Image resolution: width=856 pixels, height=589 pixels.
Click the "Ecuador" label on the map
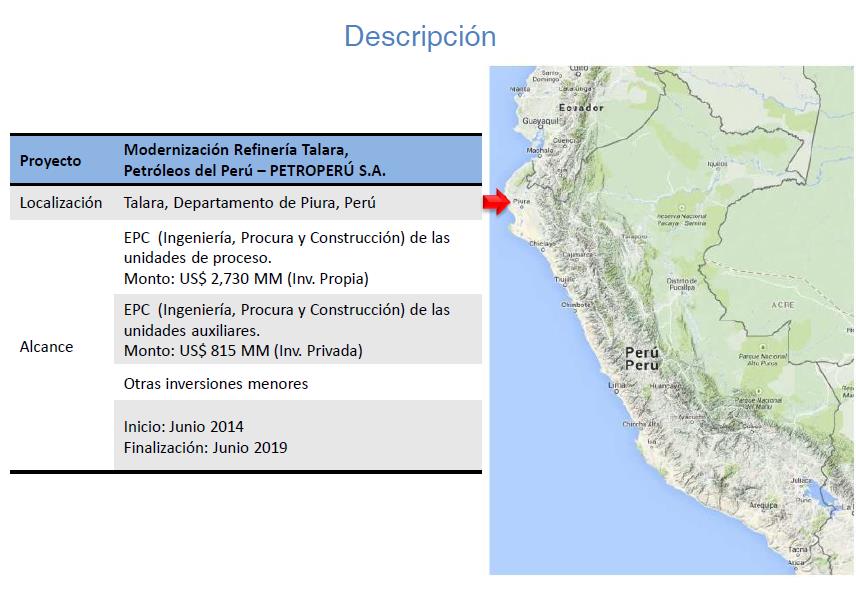click(581, 108)
